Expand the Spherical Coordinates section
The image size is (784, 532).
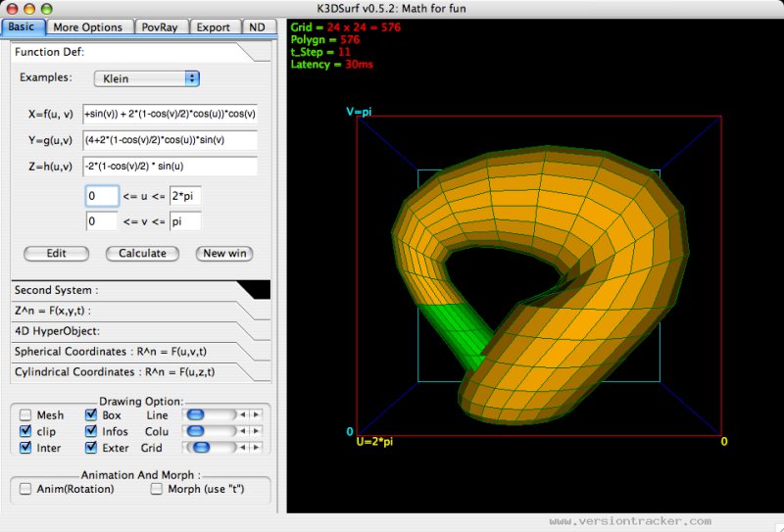pos(140,352)
